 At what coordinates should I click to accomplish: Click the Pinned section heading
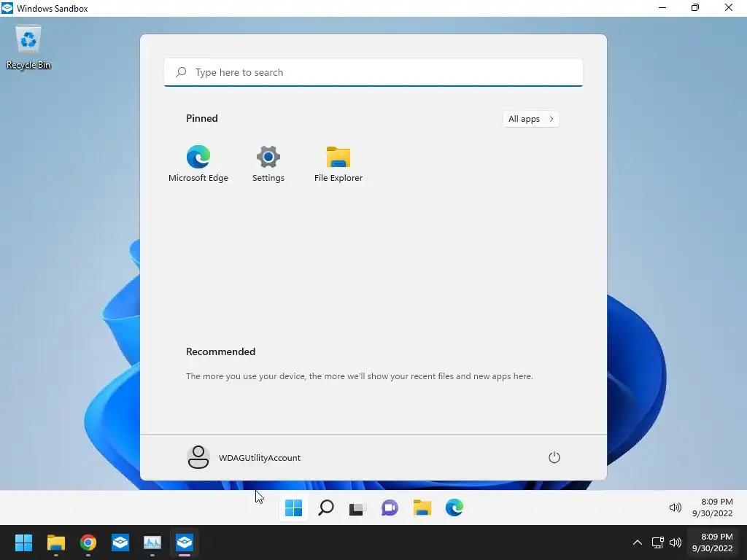pos(202,118)
